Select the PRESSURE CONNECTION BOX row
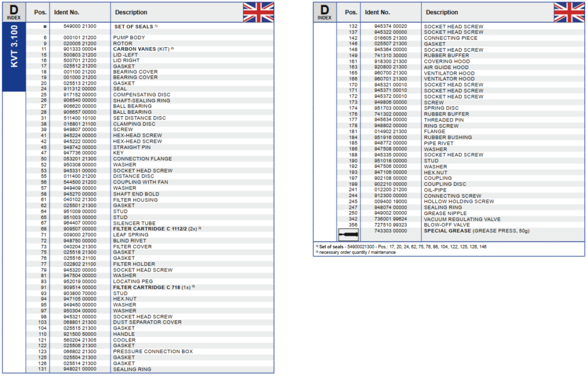Image resolution: width=588 pixels, height=376 pixels. [x=153, y=351]
